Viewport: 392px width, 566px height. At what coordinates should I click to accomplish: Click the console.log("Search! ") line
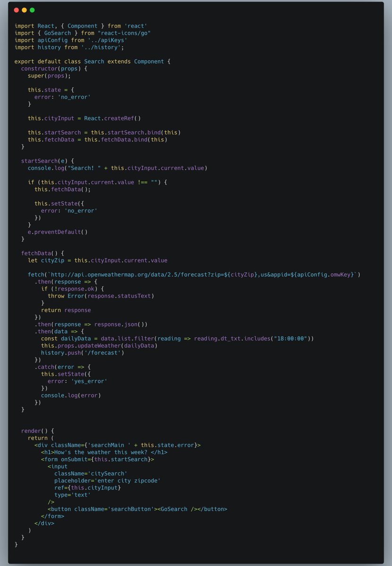pos(117,168)
